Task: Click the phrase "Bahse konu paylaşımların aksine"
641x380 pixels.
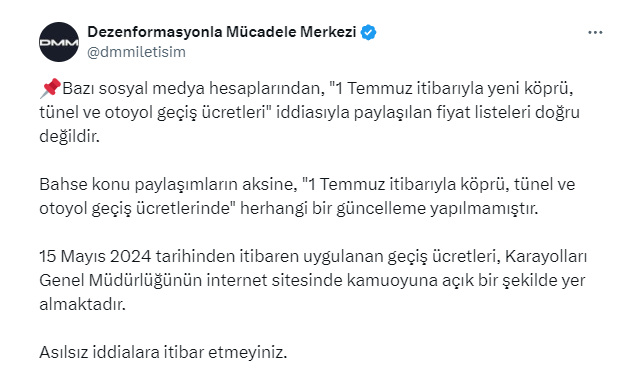Action: click(x=167, y=184)
